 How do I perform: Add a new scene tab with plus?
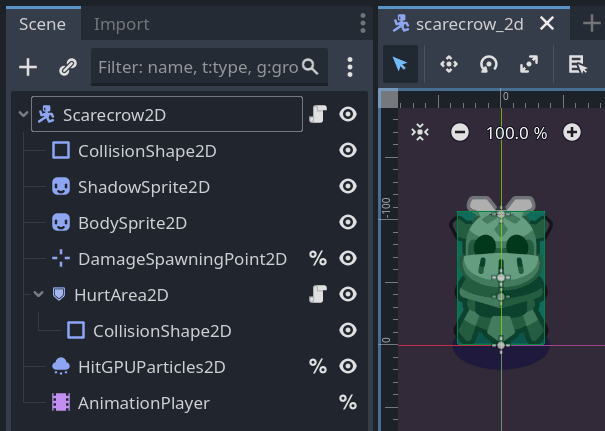(591, 24)
